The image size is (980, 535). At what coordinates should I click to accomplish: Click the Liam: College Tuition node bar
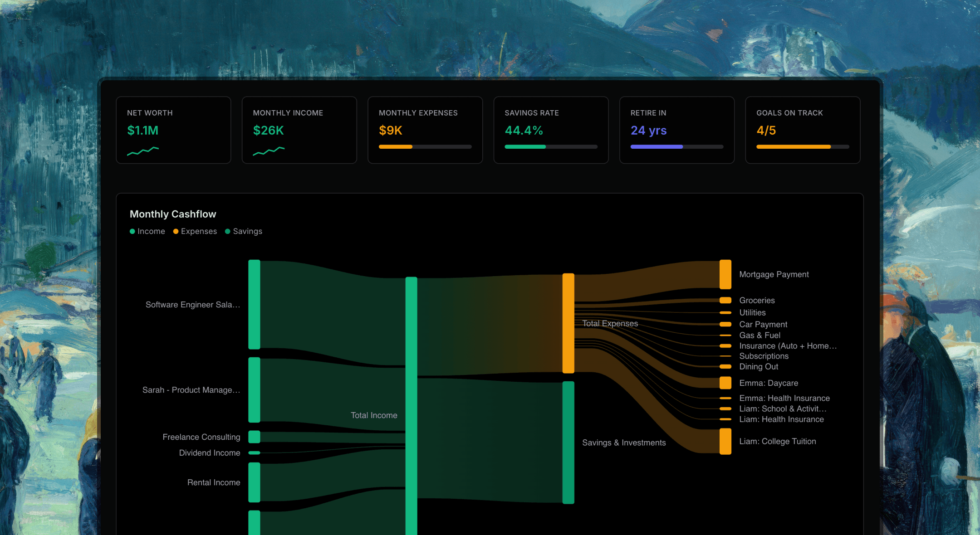(725, 441)
